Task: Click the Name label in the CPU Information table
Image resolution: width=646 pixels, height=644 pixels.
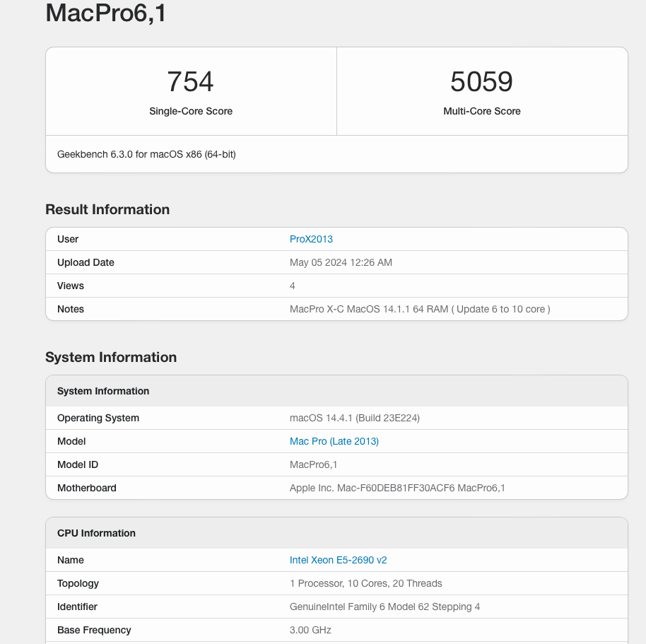Action: pos(71,560)
